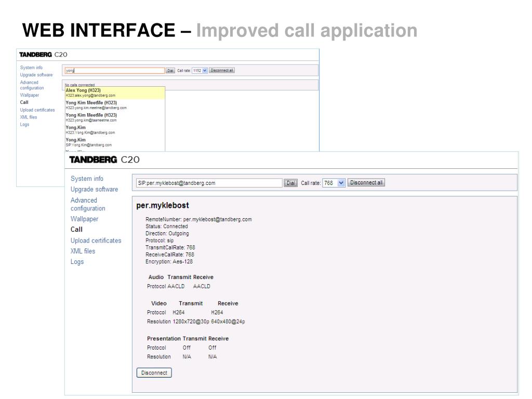Open Upgrade software in the larger front window
Image resolution: width=532 pixels, height=399 pixels.
pyautogui.click(x=95, y=189)
